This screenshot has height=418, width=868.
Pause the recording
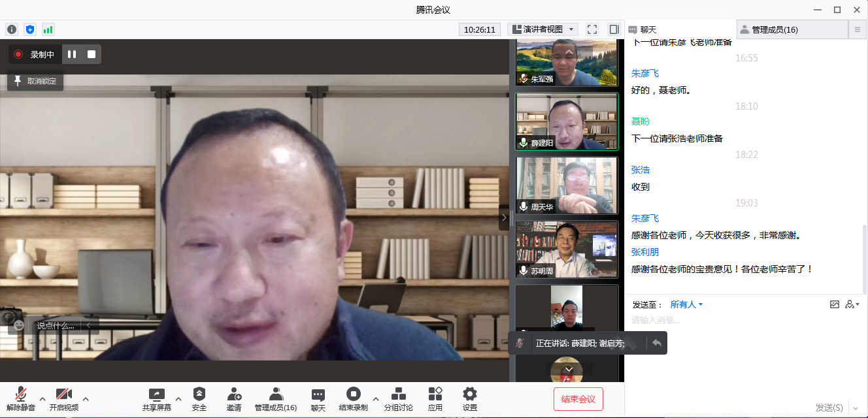pyautogui.click(x=72, y=54)
